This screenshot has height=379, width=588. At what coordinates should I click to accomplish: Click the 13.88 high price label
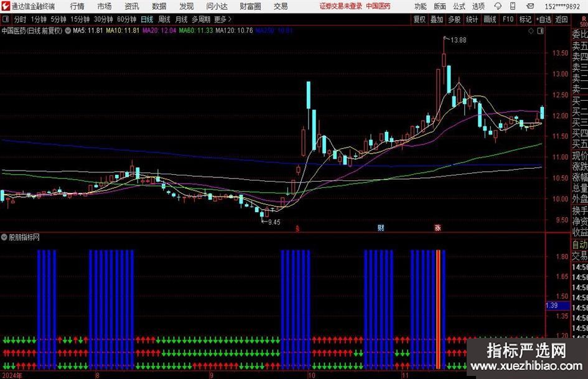click(458, 40)
